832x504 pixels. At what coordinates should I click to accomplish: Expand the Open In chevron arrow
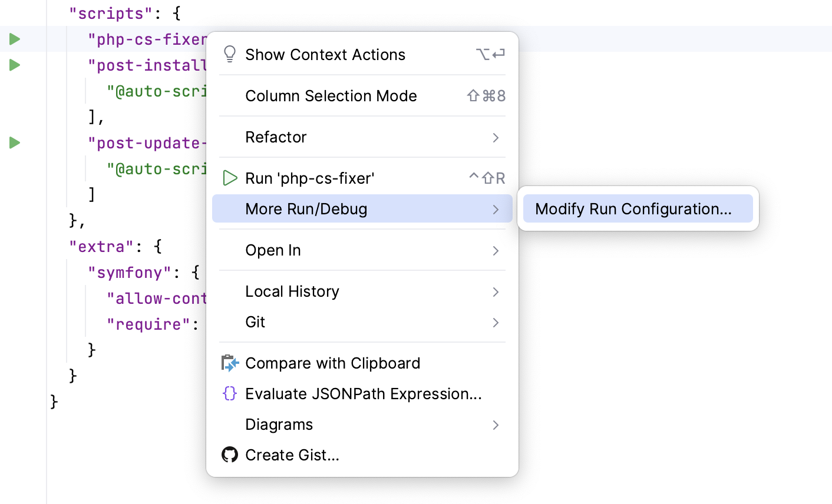[496, 250]
